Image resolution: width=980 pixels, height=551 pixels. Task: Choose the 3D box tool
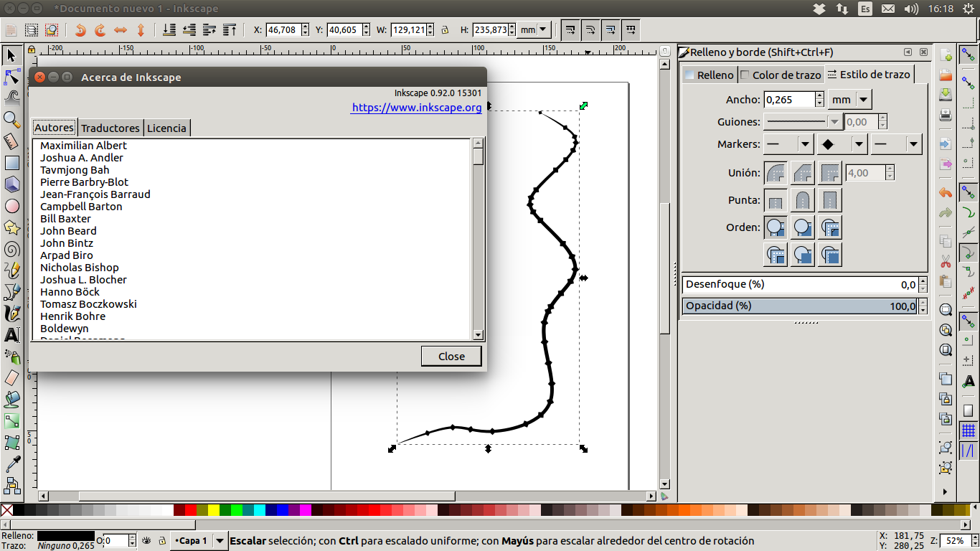click(x=11, y=184)
